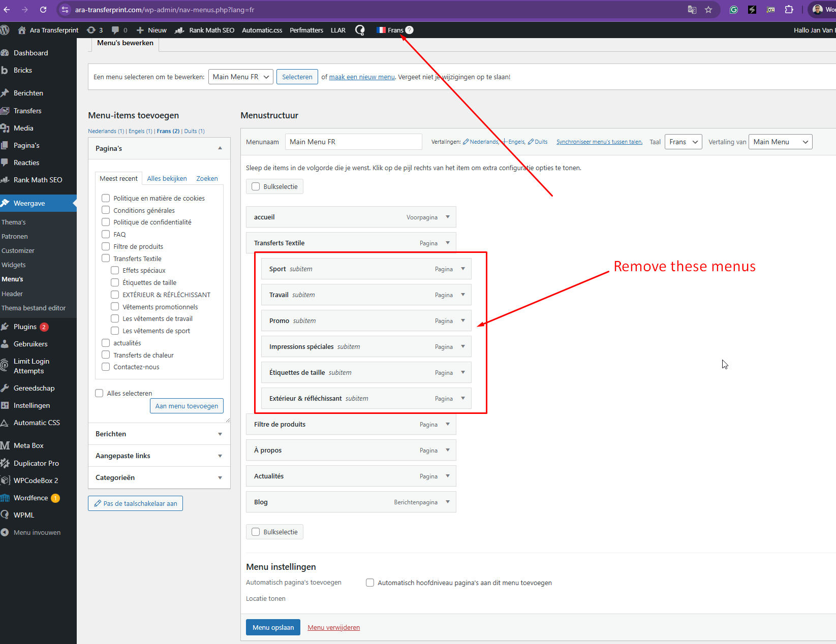Expand the Sport subitem arrow
Viewport: 836px width, 644px height.
(x=463, y=269)
